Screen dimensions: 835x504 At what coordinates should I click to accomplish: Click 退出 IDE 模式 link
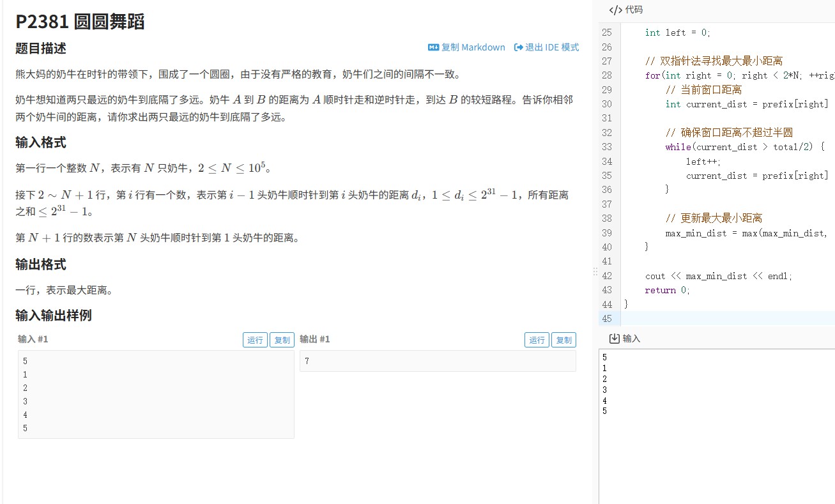tap(549, 47)
